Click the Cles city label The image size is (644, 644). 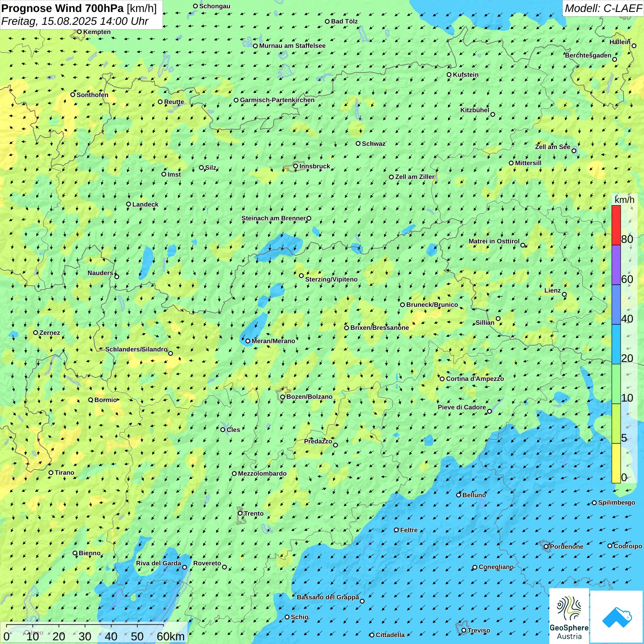click(x=233, y=430)
